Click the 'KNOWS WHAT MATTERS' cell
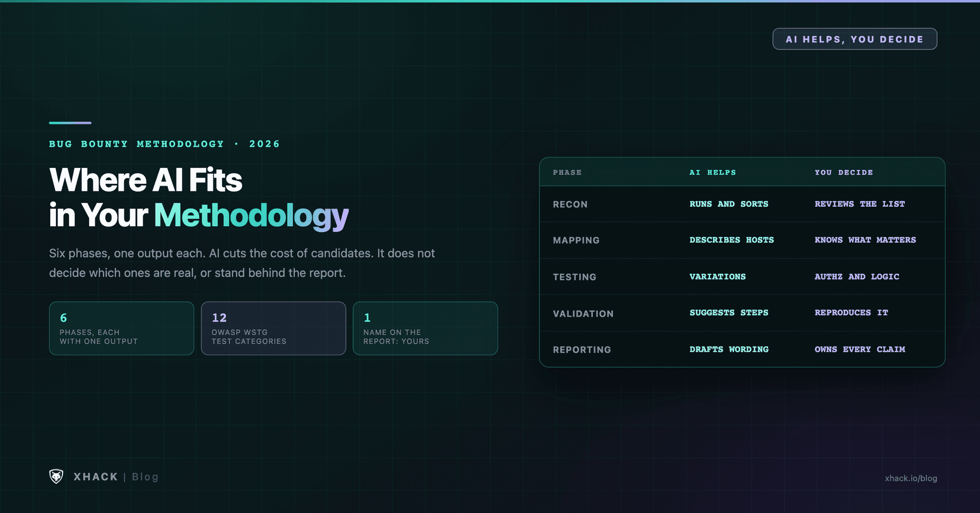Image resolution: width=980 pixels, height=513 pixels. pyautogui.click(x=865, y=240)
